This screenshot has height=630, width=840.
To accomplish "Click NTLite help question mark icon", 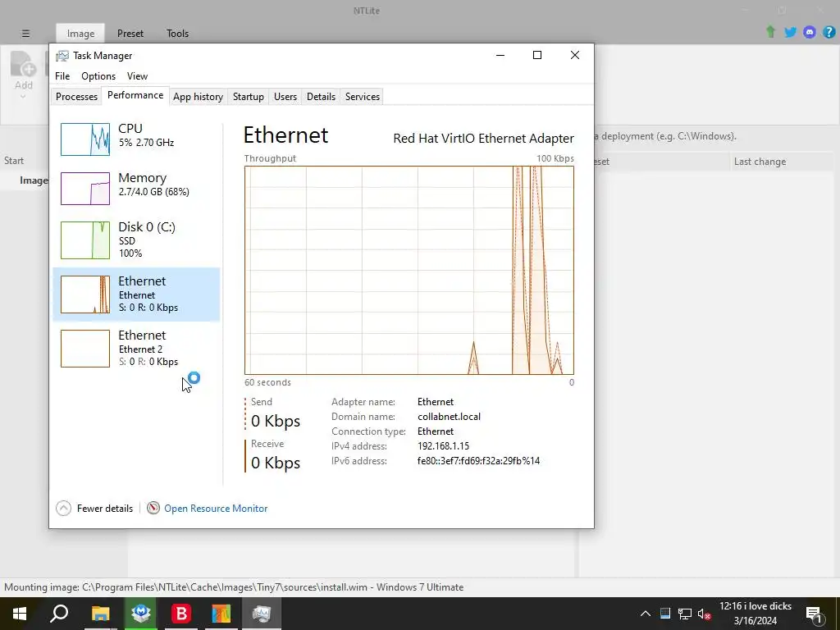I will click(x=829, y=32).
